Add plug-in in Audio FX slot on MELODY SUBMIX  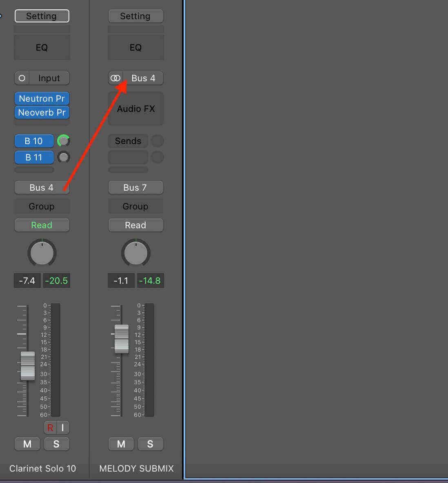tap(135, 109)
